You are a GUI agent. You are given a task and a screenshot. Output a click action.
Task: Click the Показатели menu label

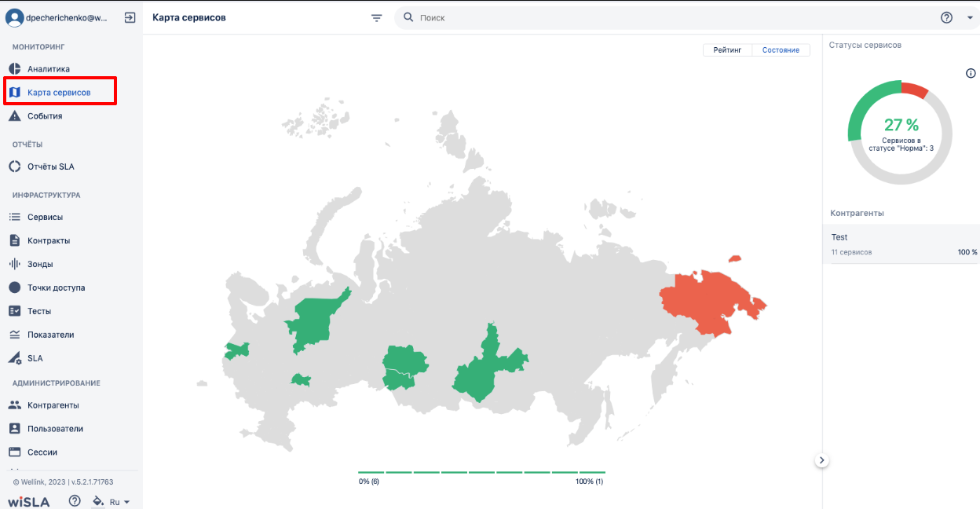point(51,335)
